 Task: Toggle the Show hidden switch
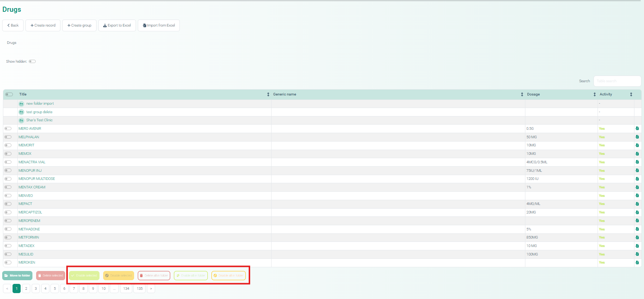(x=32, y=62)
